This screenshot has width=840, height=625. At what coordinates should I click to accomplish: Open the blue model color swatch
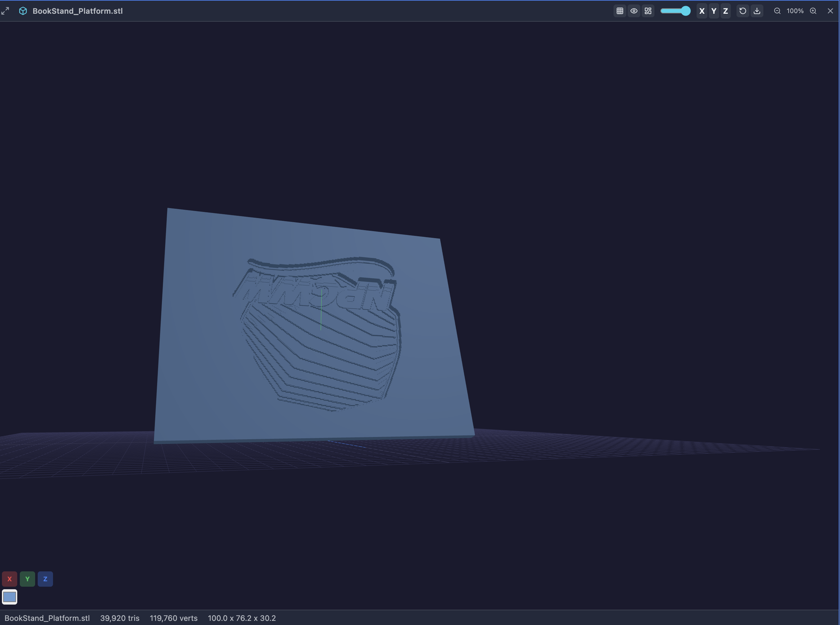click(x=10, y=597)
